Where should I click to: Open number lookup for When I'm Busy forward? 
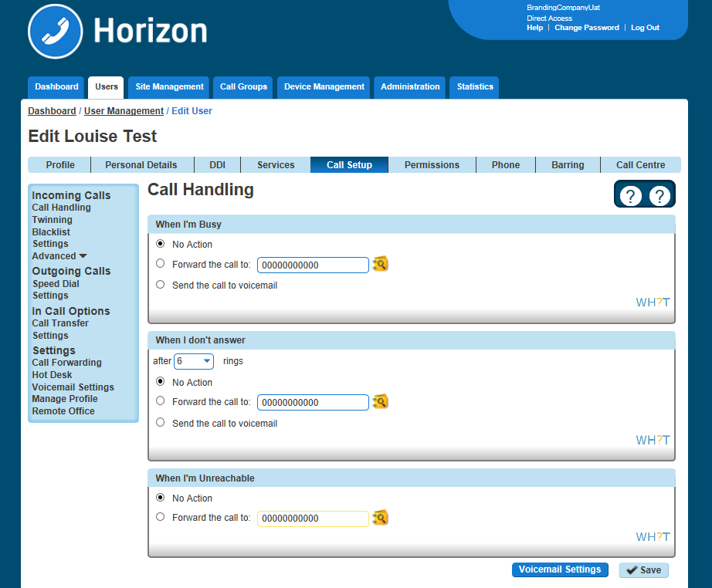pyautogui.click(x=380, y=264)
